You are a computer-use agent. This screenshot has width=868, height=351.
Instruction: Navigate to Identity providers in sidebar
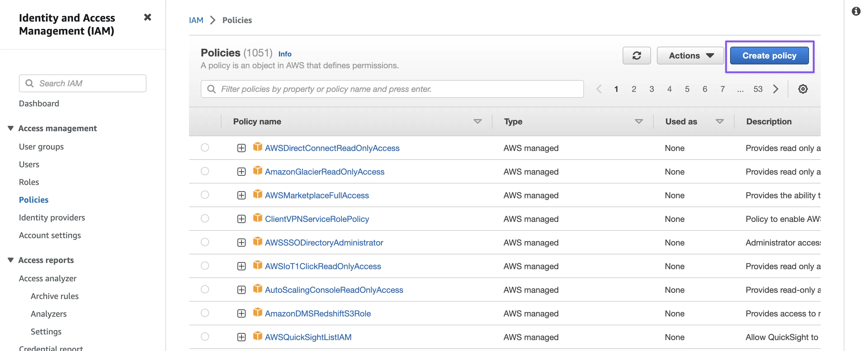click(x=52, y=217)
